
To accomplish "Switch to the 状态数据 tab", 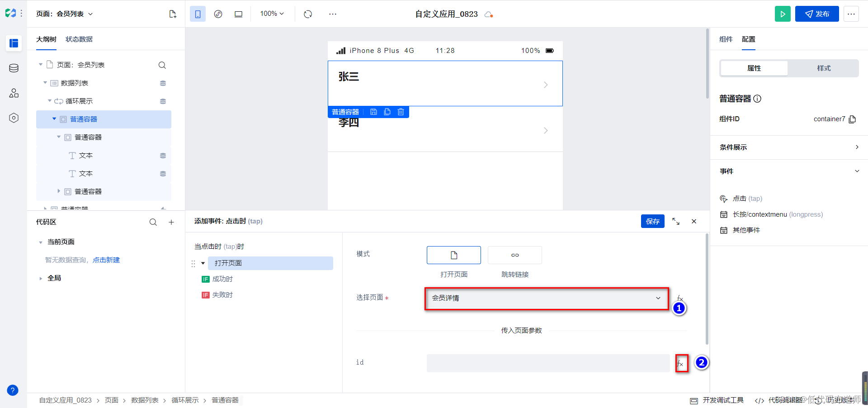I will (x=79, y=39).
